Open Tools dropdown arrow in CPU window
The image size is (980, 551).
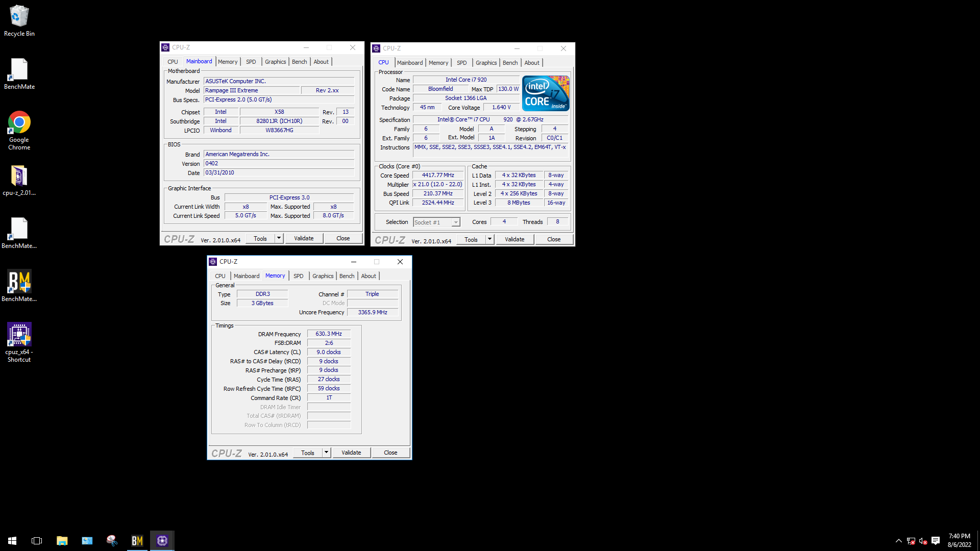click(489, 239)
